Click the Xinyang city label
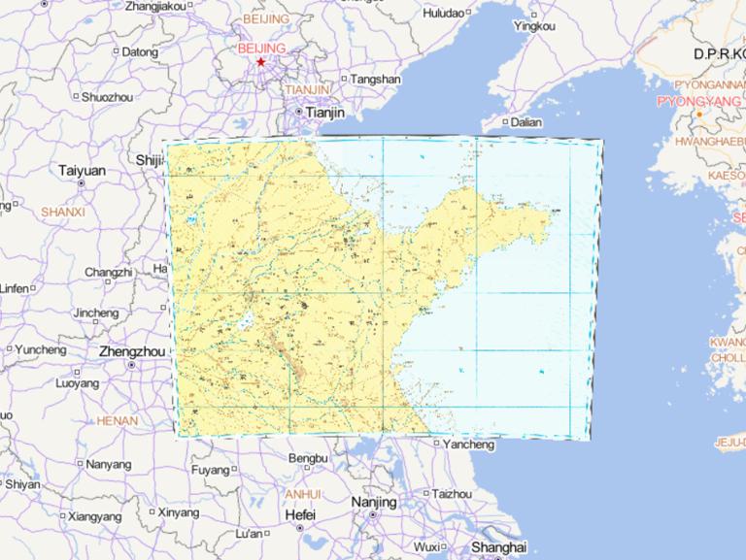Screen dimensions: 746x560 click(x=179, y=513)
